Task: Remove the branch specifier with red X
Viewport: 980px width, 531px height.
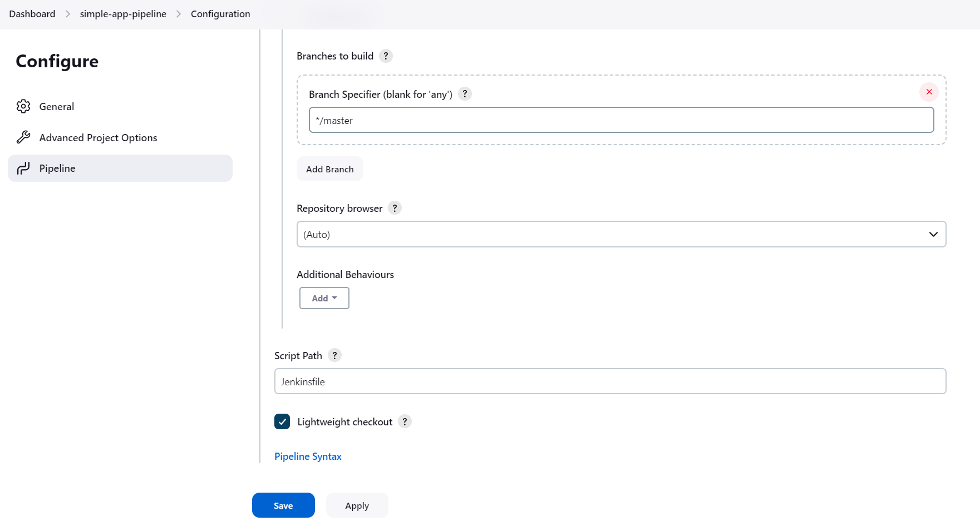Action: (x=928, y=92)
